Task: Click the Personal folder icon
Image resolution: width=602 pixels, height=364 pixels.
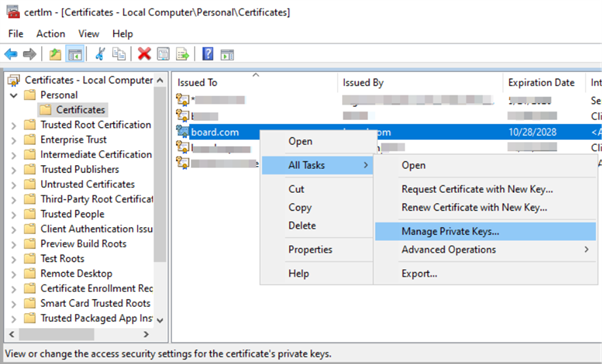Action: pos(30,95)
